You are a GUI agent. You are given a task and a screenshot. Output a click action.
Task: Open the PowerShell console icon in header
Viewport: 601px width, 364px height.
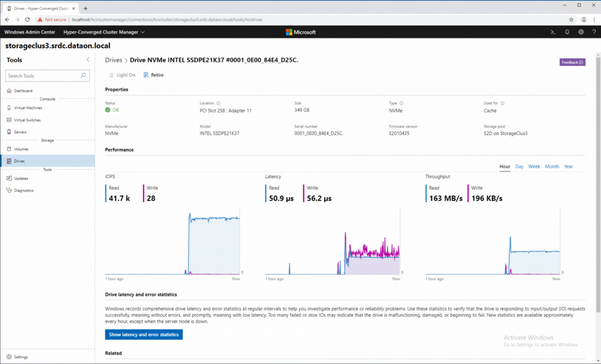pyautogui.click(x=553, y=32)
